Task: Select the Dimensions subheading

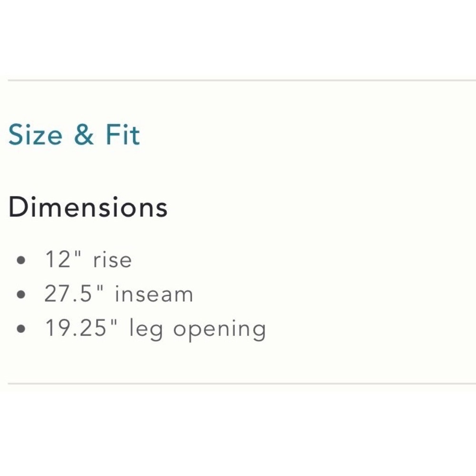Action: (x=88, y=207)
